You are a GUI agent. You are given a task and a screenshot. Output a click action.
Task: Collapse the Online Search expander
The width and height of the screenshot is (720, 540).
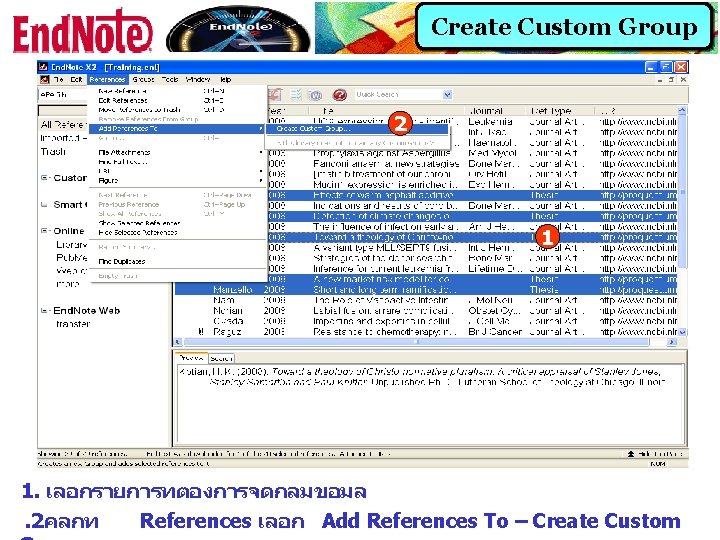44,231
